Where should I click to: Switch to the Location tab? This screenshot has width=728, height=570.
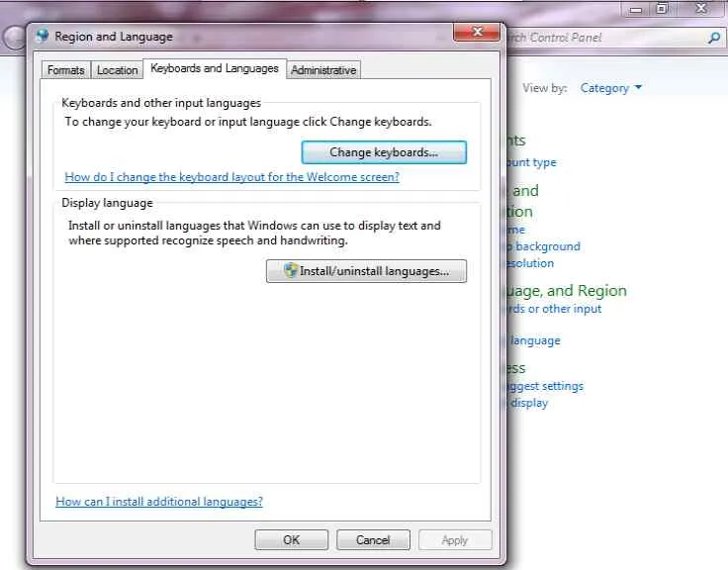click(x=117, y=70)
